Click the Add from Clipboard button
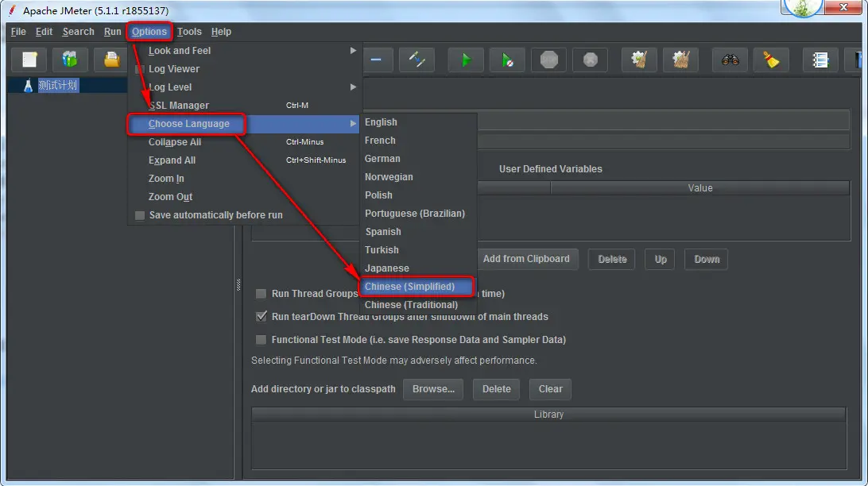Image resolution: width=868 pixels, height=486 pixels. pos(526,259)
